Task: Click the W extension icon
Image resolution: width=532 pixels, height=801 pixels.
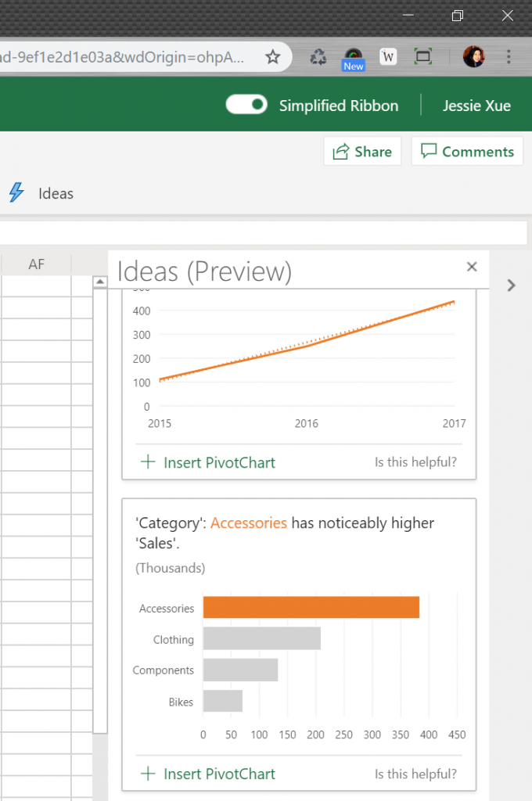Action: [388, 56]
